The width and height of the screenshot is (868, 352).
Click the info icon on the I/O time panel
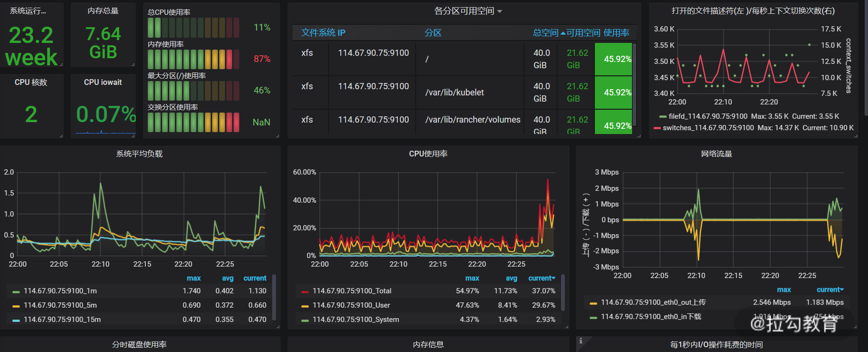581,341
